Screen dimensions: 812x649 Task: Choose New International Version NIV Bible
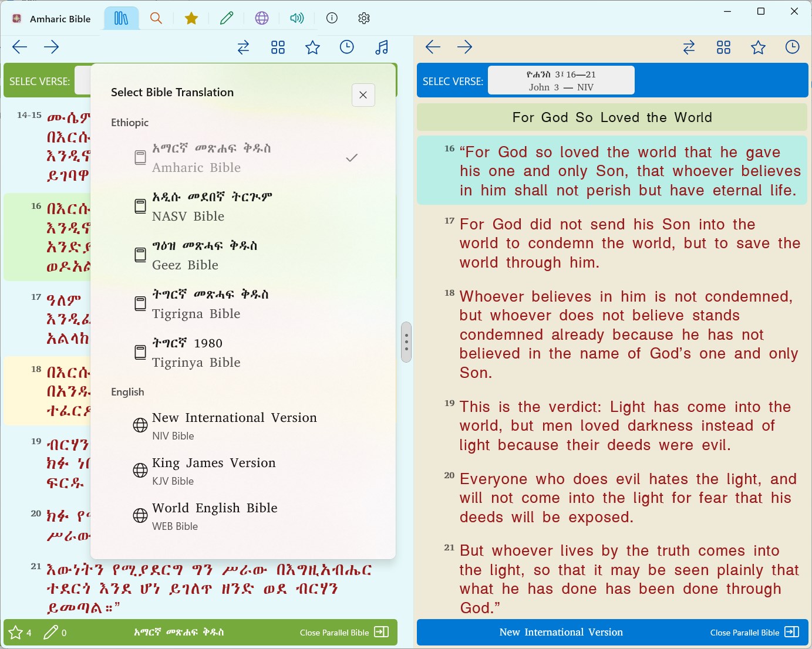tap(243, 425)
